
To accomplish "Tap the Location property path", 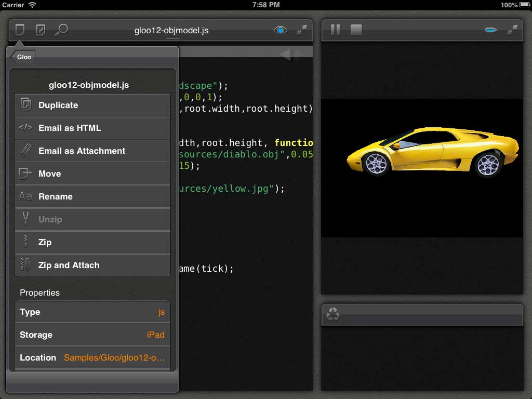I will 114,357.
